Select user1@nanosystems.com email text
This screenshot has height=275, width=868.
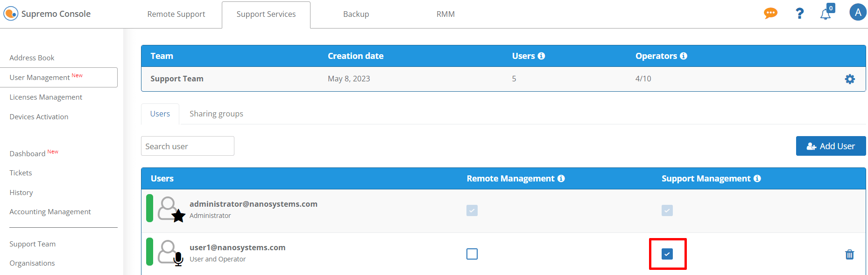[237, 247]
